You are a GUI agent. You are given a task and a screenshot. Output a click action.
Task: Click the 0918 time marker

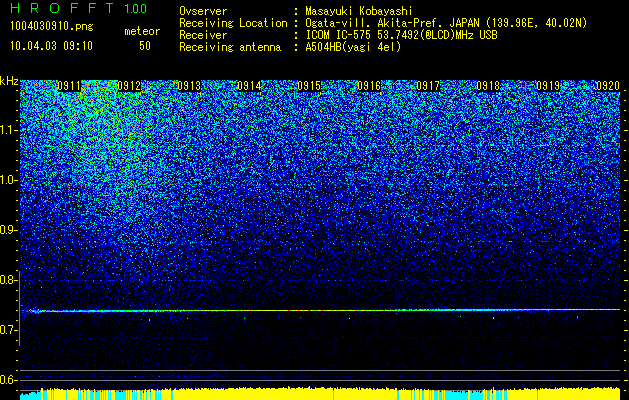pos(488,86)
